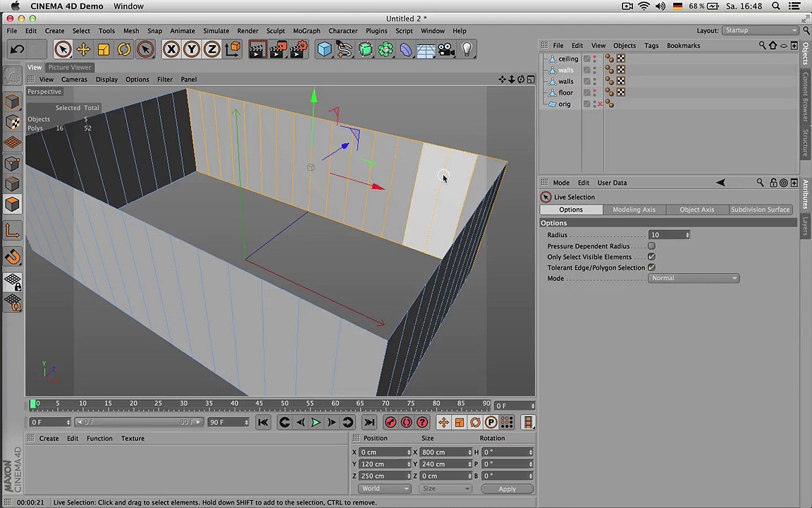
Task: Click the Apply button
Action: 507,489
